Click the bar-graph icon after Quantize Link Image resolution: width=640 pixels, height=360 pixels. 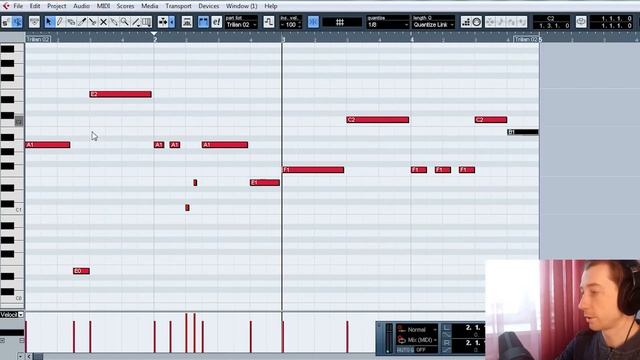(466, 22)
